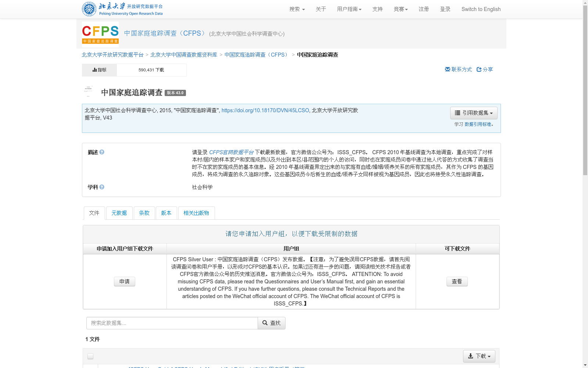The height and width of the screenshot is (368, 588).
Task: Click the 590,431 下载 count
Action: coord(151,70)
